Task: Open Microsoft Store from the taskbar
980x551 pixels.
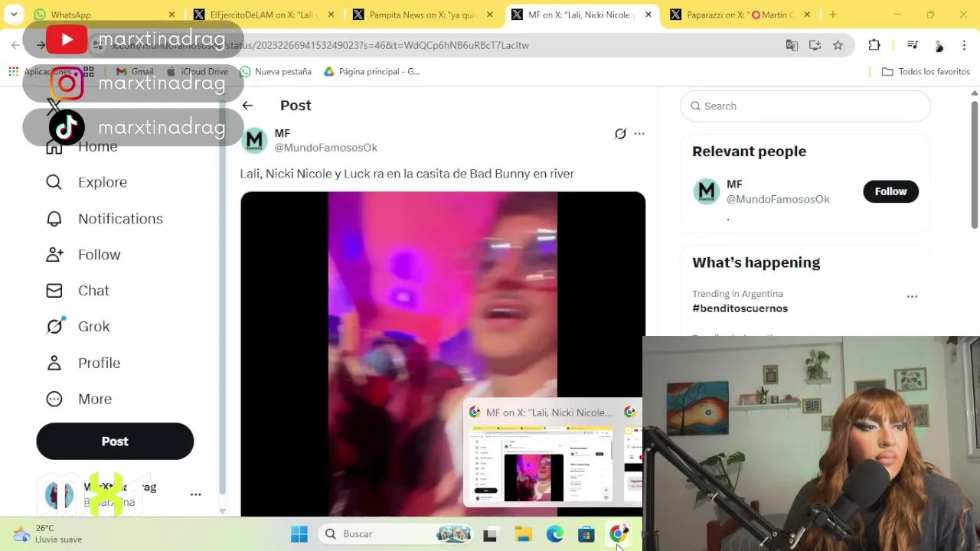Action: (586, 534)
